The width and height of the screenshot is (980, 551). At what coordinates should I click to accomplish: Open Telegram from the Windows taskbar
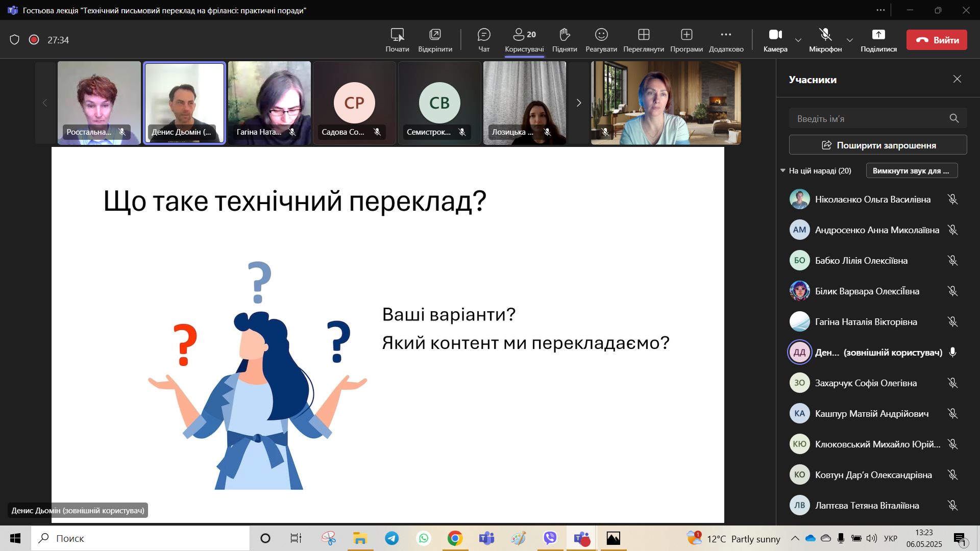(392, 538)
